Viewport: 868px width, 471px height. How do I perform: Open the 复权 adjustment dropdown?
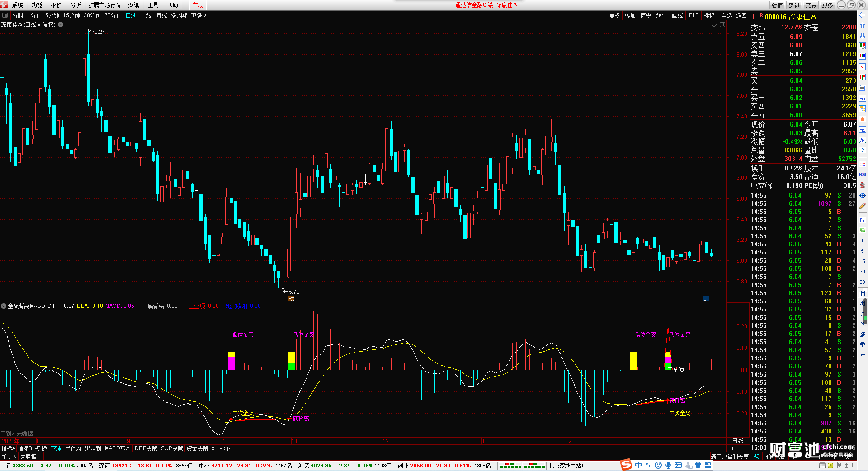pyautogui.click(x=614, y=15)
